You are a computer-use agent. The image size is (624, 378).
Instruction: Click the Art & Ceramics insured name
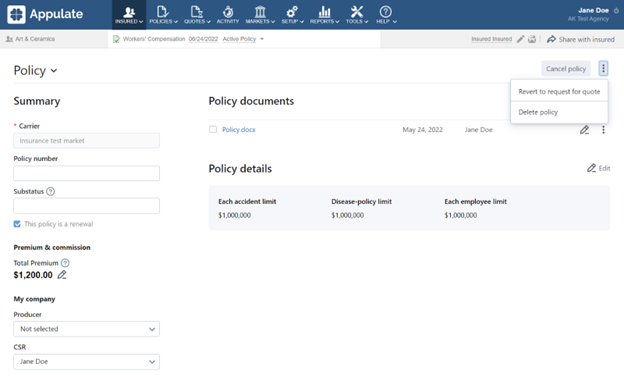coord(35,39)
